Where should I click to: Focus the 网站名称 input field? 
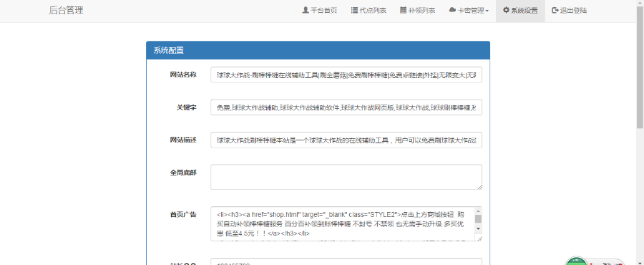click(346, 74)
